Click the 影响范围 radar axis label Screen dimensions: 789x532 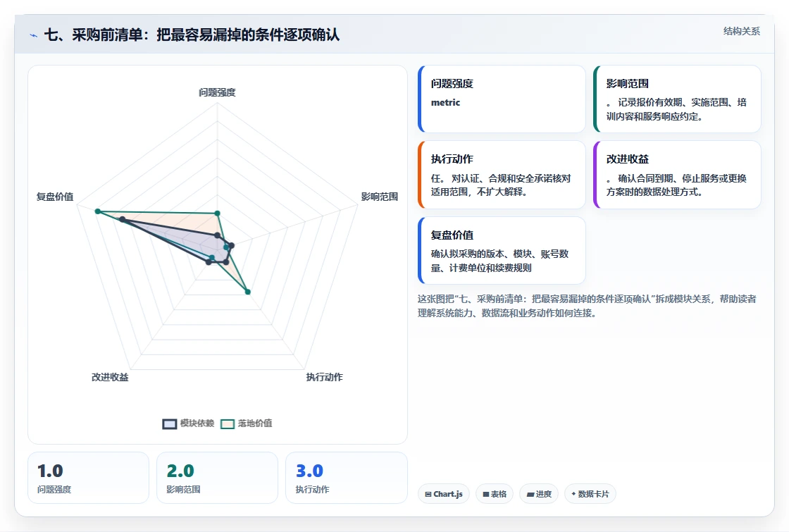[380, 197]
